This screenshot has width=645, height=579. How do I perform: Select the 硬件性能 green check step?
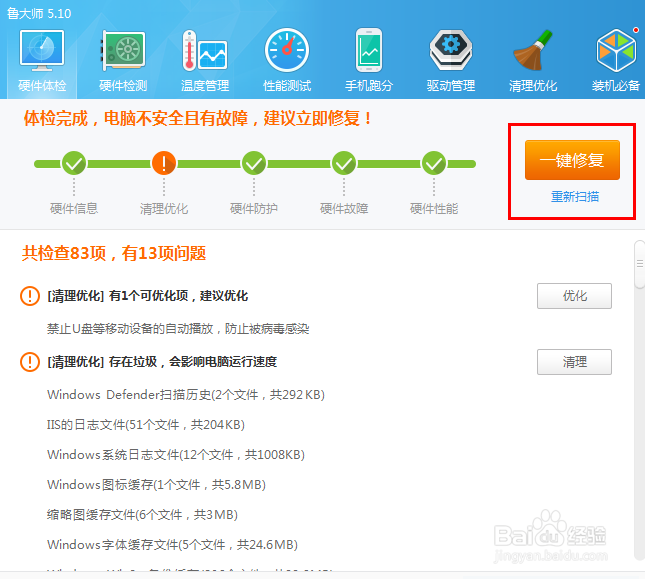point(434,163)
